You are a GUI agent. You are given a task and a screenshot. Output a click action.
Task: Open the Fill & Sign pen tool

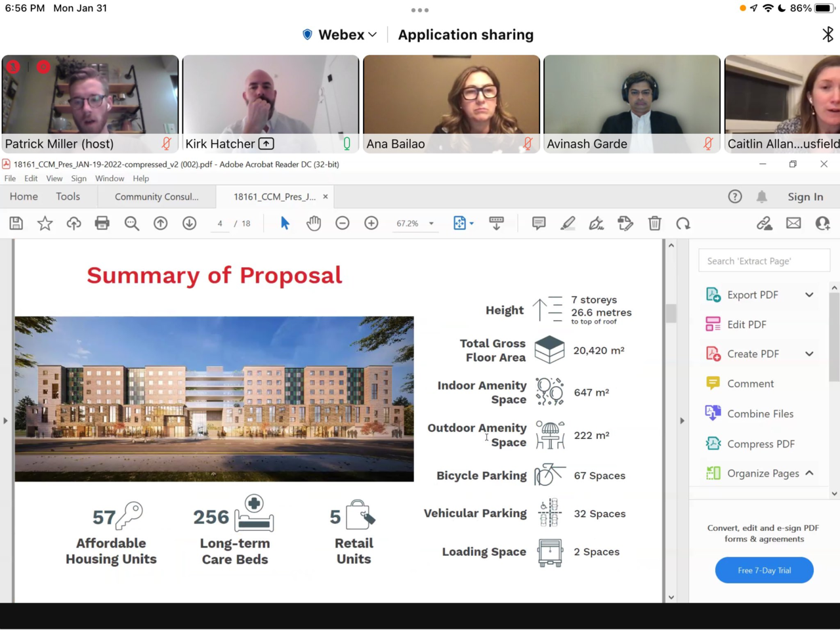(x=597, y=223)
